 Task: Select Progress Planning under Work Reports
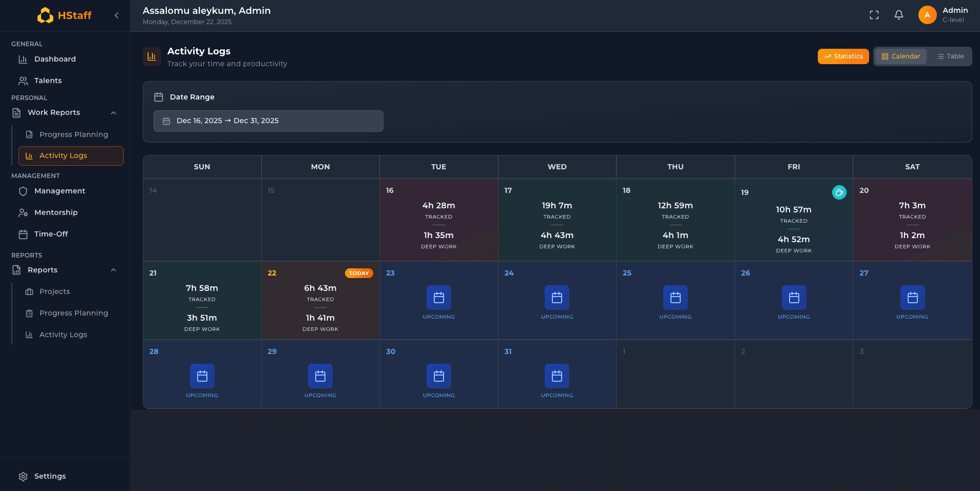[x=73, y=134]
